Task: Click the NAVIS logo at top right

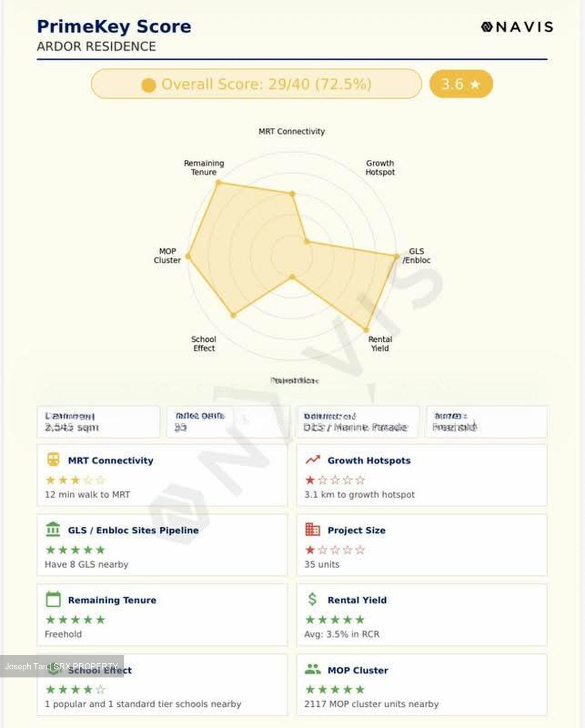Action: [x=517, y=27]
